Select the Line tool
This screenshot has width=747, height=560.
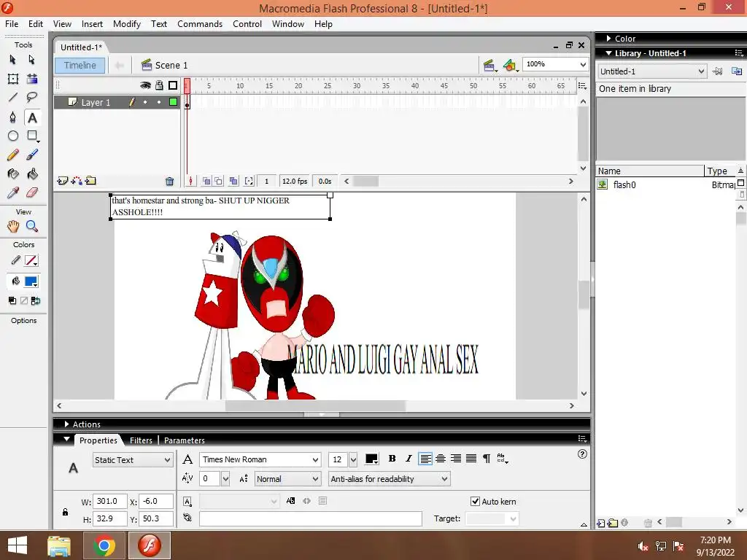tap(13, 98)
